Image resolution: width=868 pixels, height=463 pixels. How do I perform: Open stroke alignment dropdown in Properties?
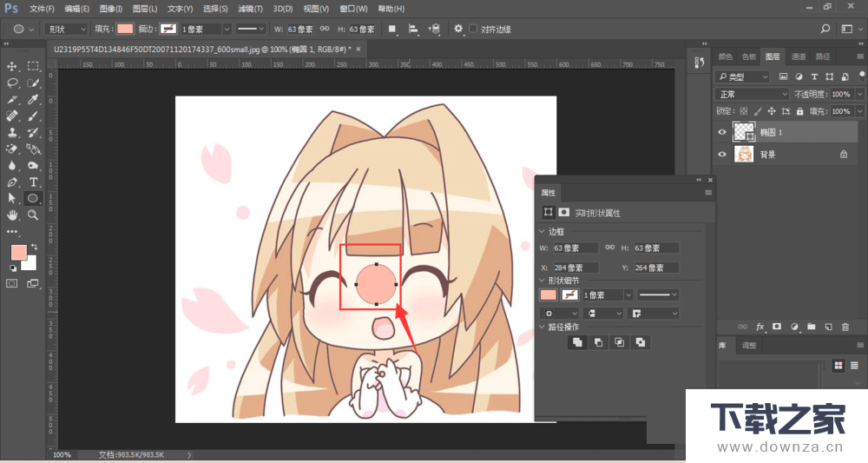[559, 314]
